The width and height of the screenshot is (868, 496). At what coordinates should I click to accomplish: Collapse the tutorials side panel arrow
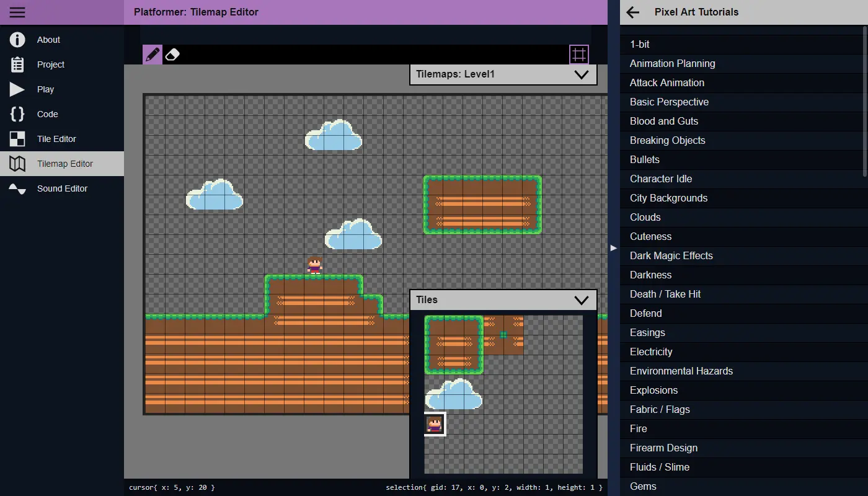614,248
